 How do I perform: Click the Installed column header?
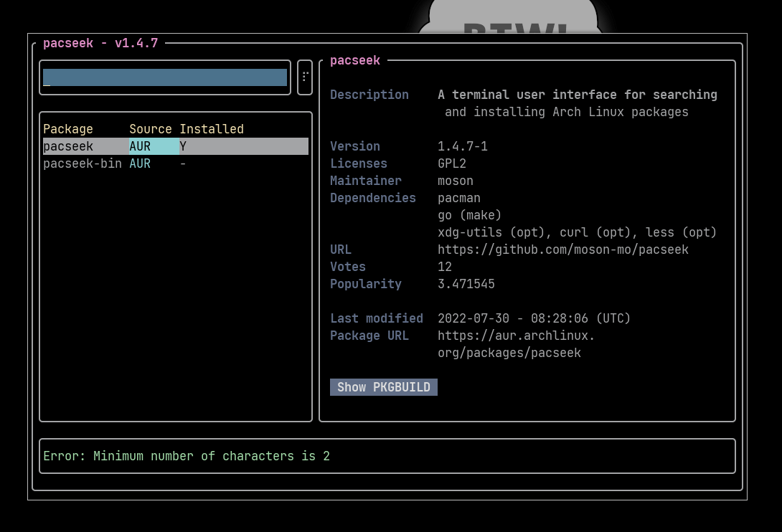(212, 129)
